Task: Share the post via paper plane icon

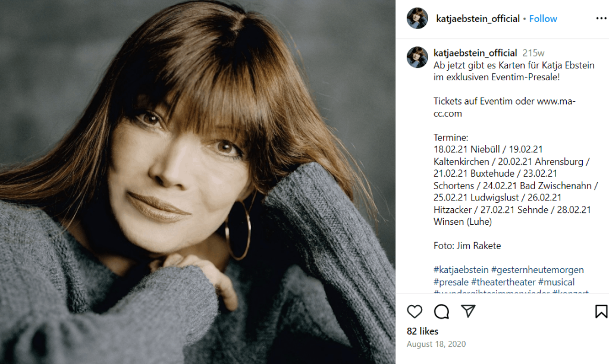Action: (x=468, y=311)
